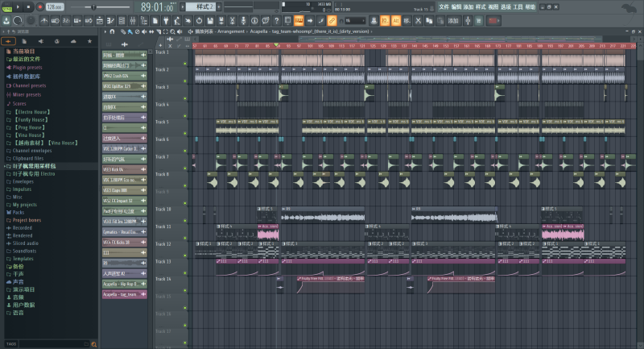Open the 样式 2 pattern selector dropdown
The height and width of the screenshot is (349, 644).
pos(207,6)
